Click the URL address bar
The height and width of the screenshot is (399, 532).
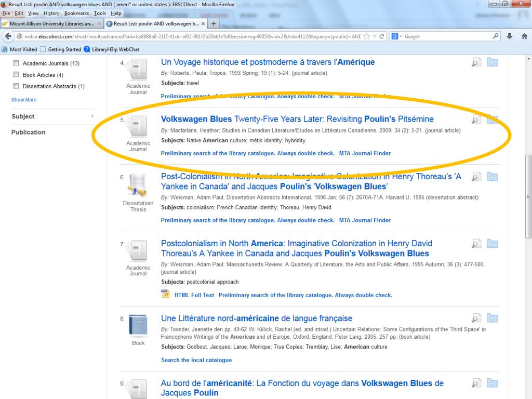(x=192, y=36)
